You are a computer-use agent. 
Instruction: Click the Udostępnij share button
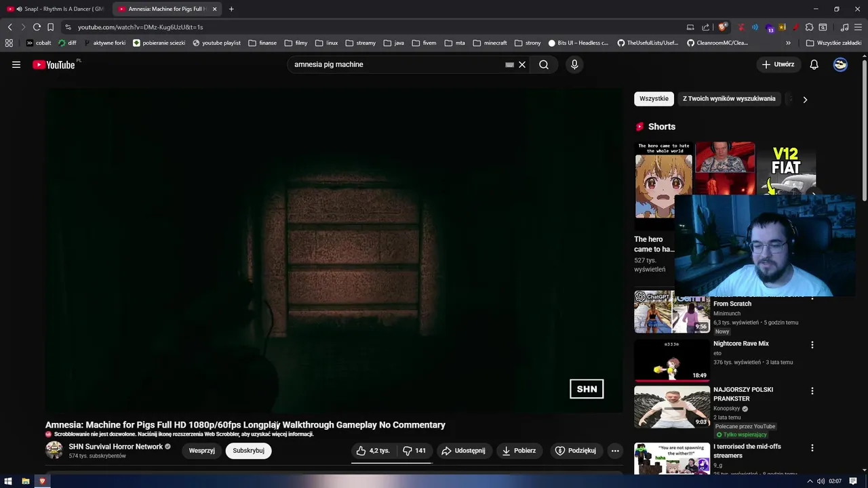coord(464,450)
